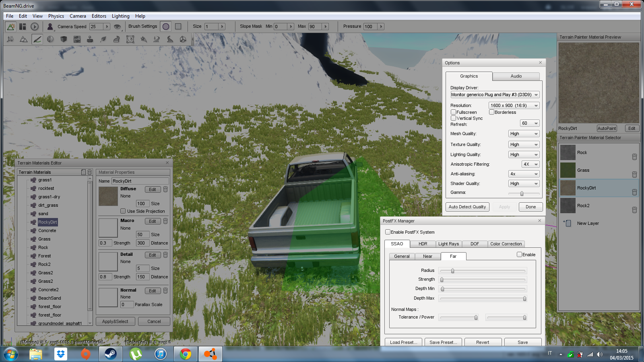The image size is (644, 362).
Task: Open the Shape Editor wireframe cube icon
Action: [x=183, y=39]
